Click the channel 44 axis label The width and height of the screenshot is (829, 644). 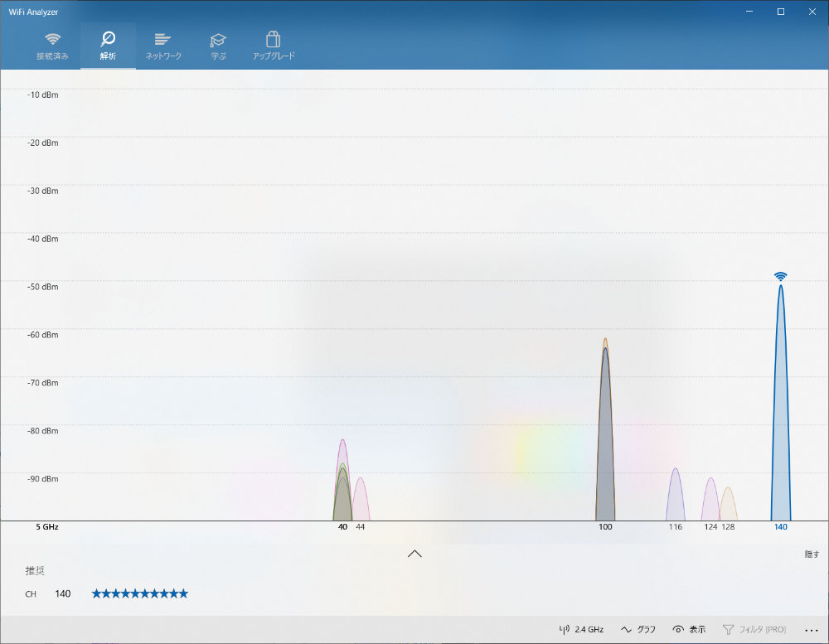click(360, 526)
